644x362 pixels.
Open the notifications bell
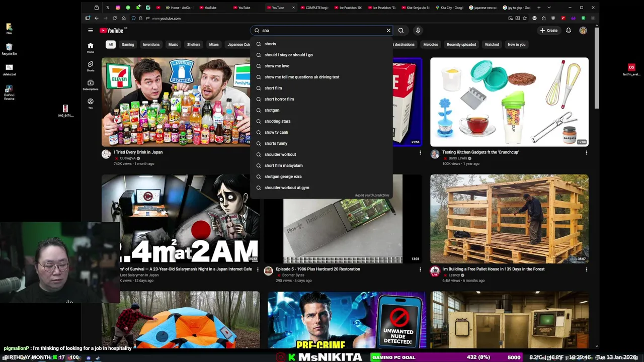(x=569, y=30)
